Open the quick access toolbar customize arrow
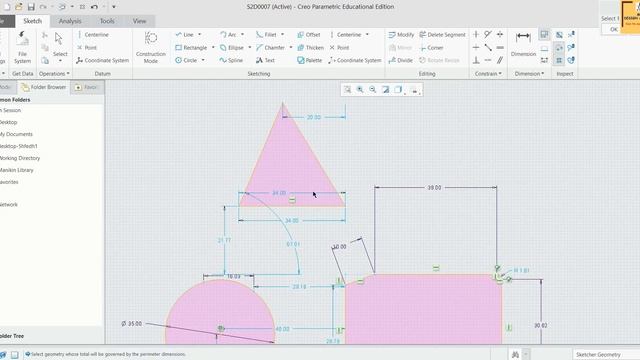 pyautogui.click(x=113, y=7)
